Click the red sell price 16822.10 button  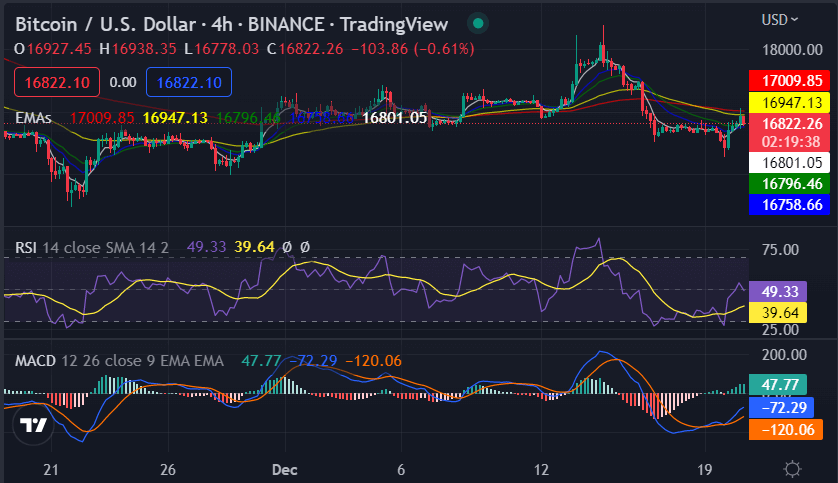(57, 82)
